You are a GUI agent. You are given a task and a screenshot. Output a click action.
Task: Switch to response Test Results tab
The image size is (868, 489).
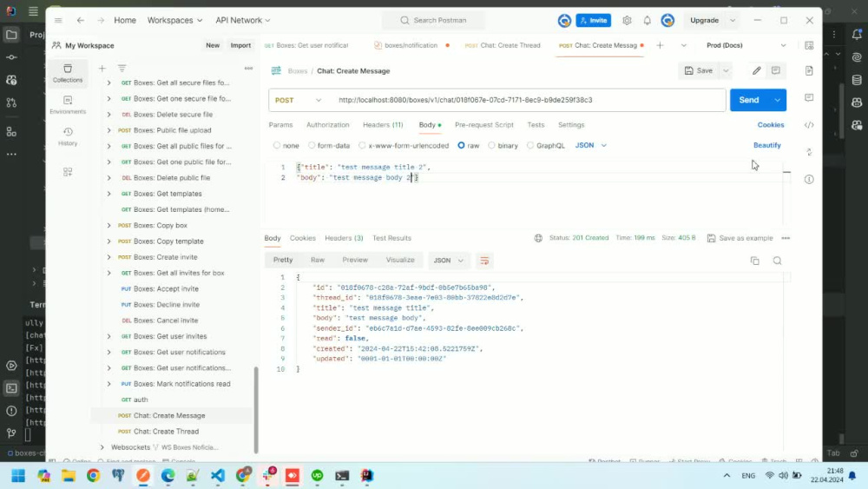tap(392, 238)
